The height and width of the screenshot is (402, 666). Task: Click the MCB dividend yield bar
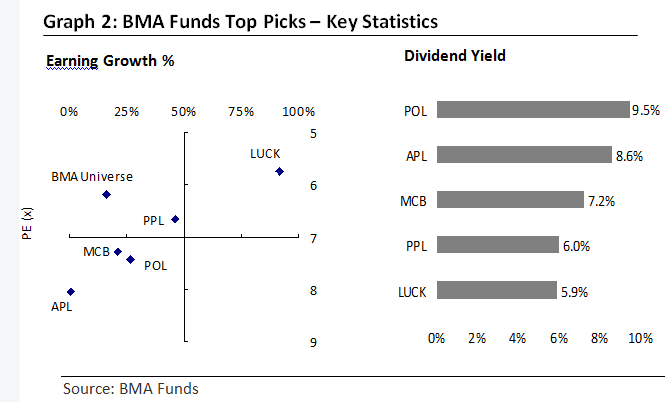(510, 200)
